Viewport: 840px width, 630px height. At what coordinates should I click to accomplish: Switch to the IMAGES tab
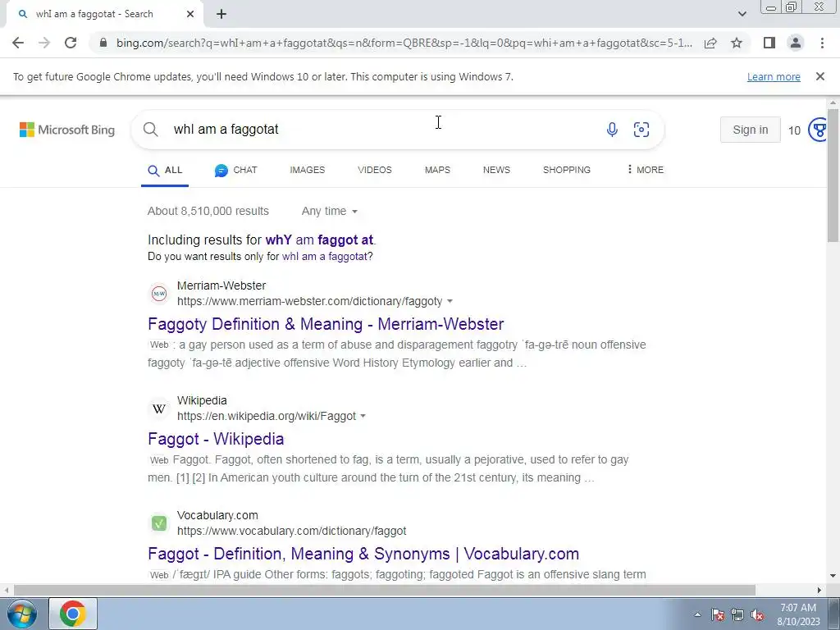(x=307, y=170)
